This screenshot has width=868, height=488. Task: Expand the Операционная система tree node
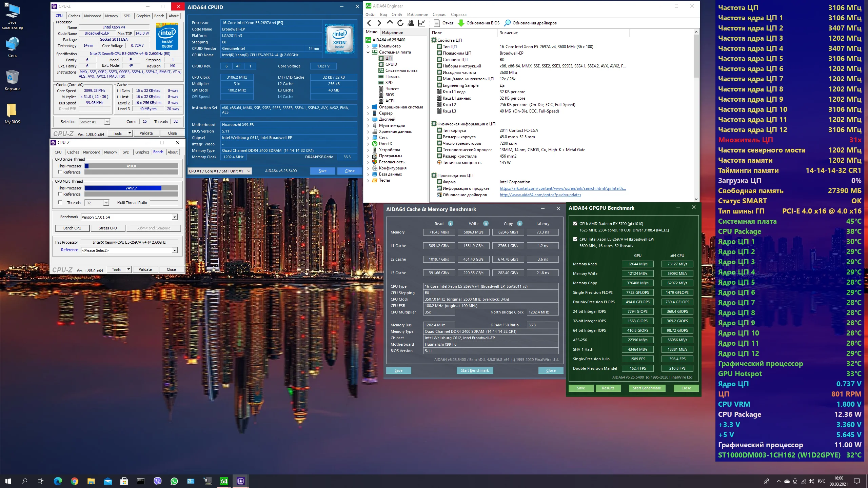click(368, 107)
